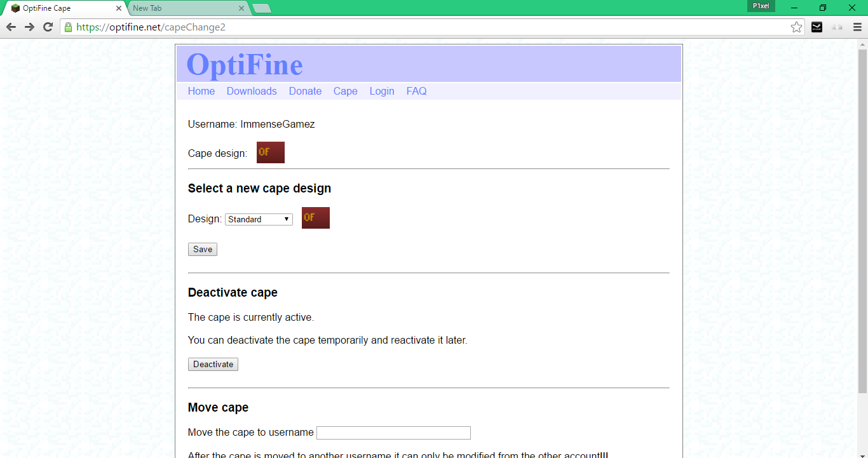Image resolution: width=868 pixels, height=458 pixels.
Task: Click 'The cape is currently active.' text
Action: click(251, 318)
